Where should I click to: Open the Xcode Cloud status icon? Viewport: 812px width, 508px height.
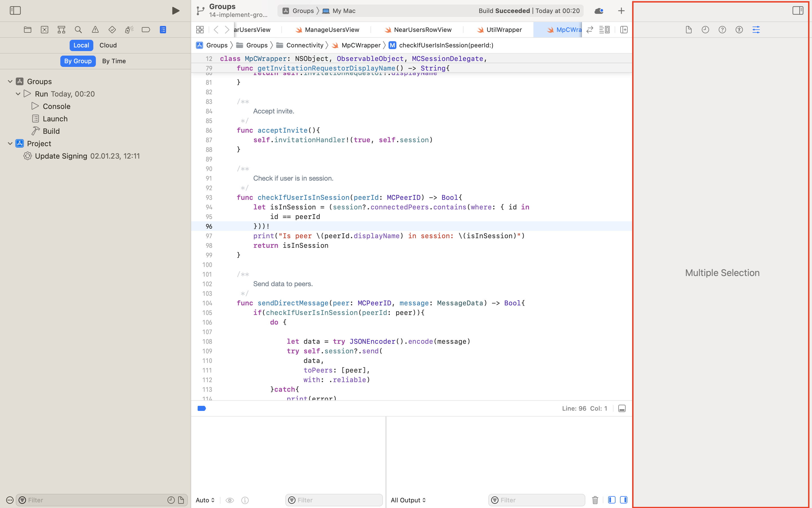point(599,11)
